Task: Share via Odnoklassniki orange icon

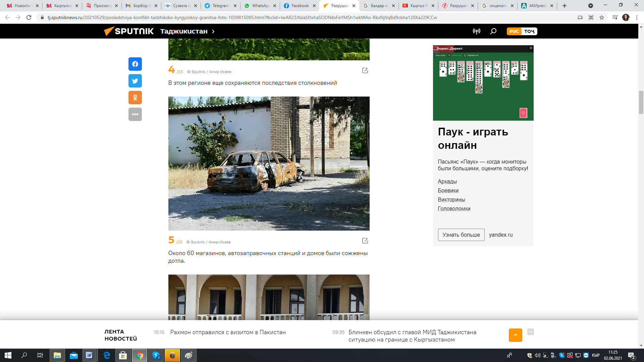Action: click(135, 98)
